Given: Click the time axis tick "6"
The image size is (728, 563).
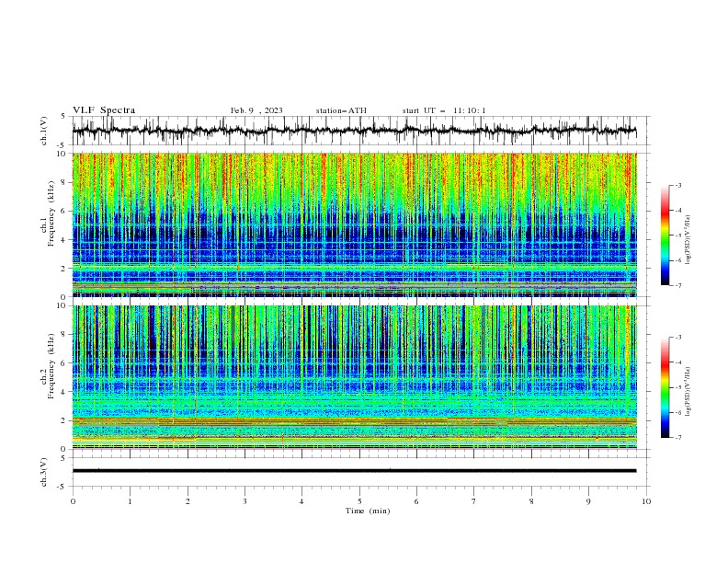Looking at the screenshot, I should coord(416,501).
